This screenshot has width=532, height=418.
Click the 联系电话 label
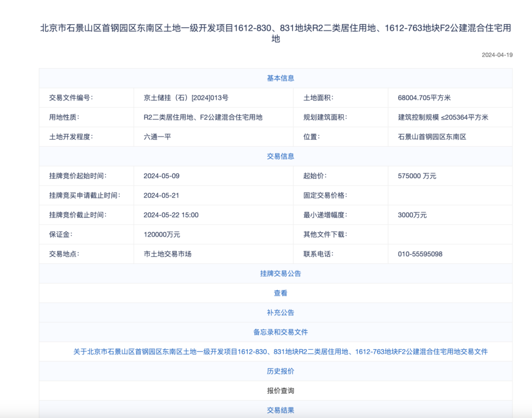point(318,254)
